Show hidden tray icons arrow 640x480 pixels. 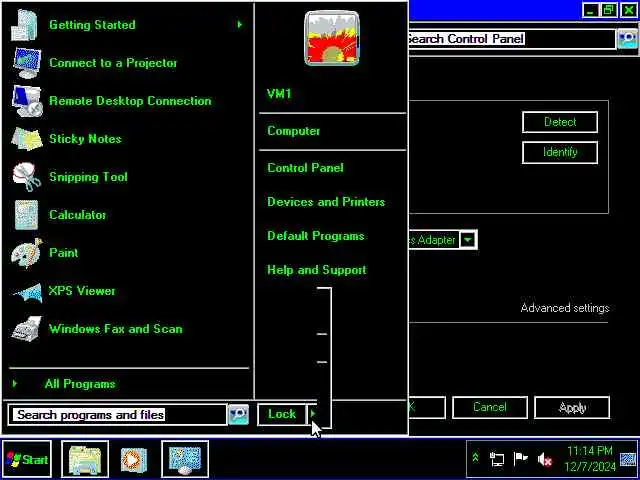point(475,458)
